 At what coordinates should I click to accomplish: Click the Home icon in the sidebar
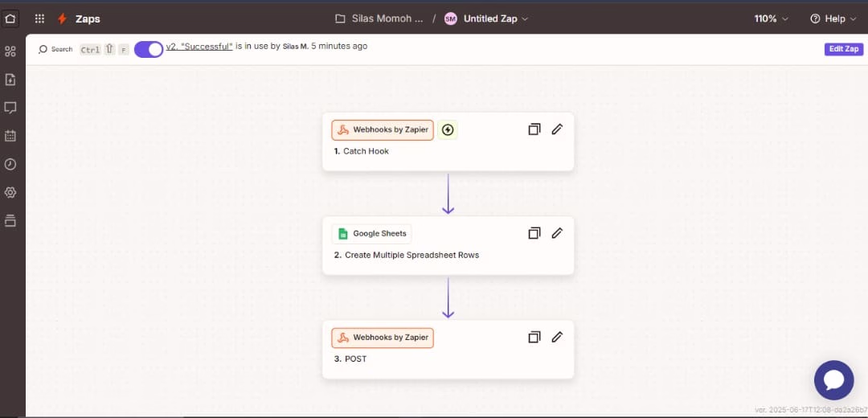(10, 18)
